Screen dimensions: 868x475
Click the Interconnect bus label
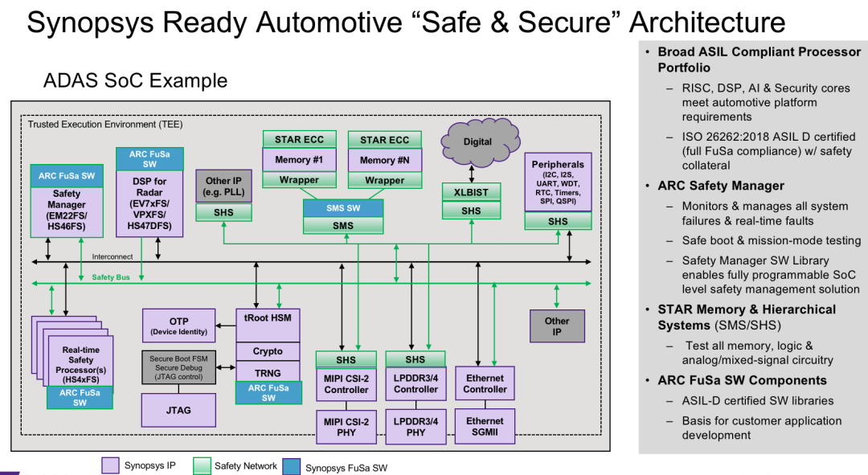[113, 257]
